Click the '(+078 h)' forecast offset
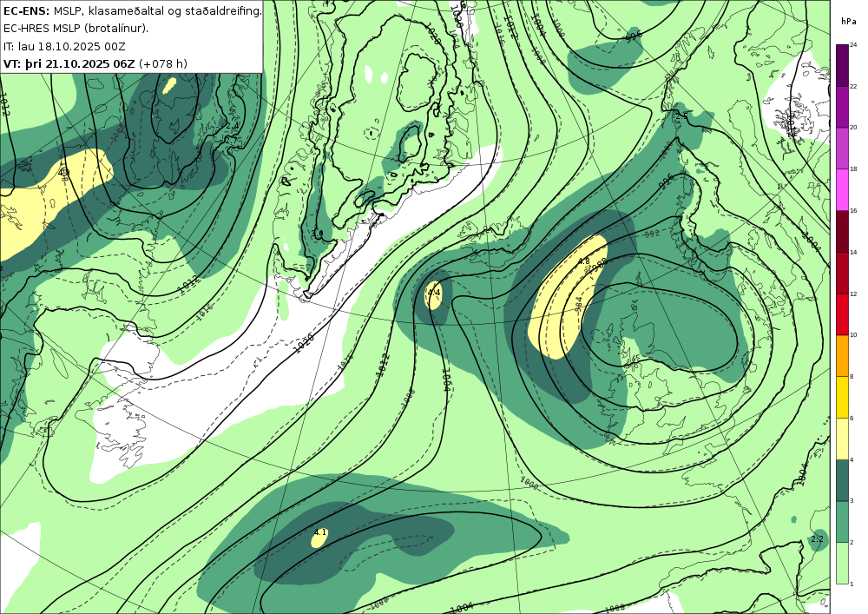Viewport: 868px width, 614px height. click(x=163, y=64)
